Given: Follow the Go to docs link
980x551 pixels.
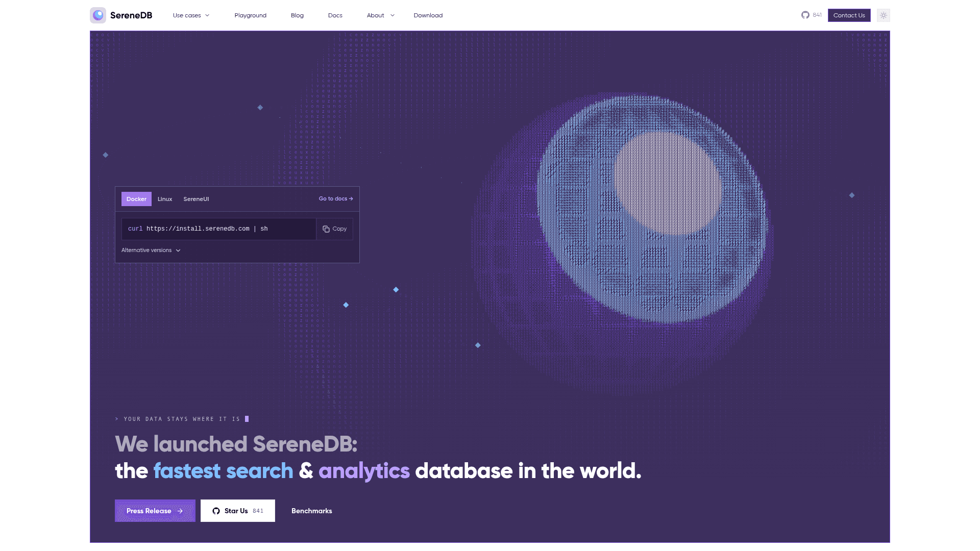Looking at the screenshot, I should coord(336,199).
